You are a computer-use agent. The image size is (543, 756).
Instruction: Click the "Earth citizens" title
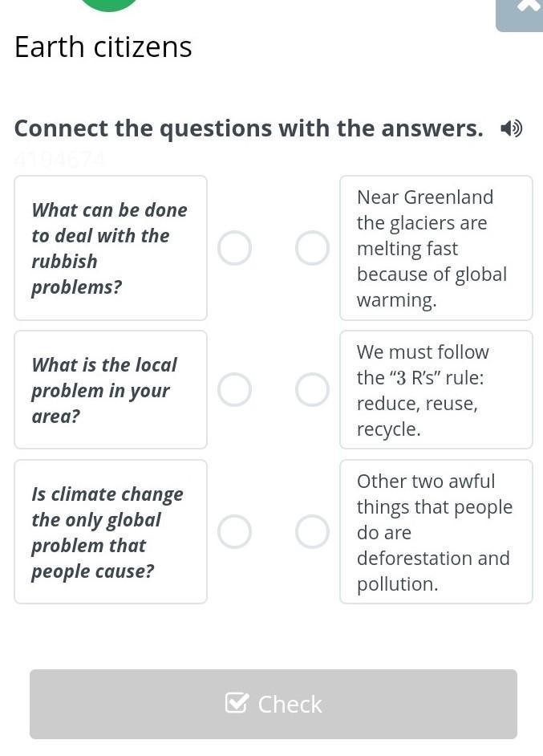(x=103, y=47)
